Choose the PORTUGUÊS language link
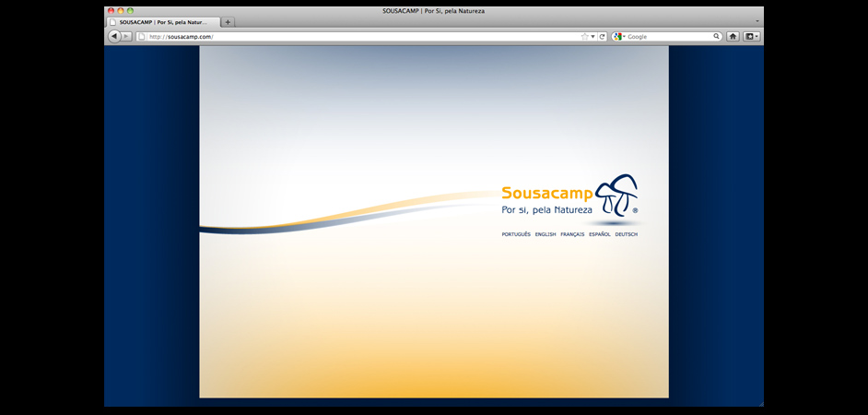 point(516,234)
